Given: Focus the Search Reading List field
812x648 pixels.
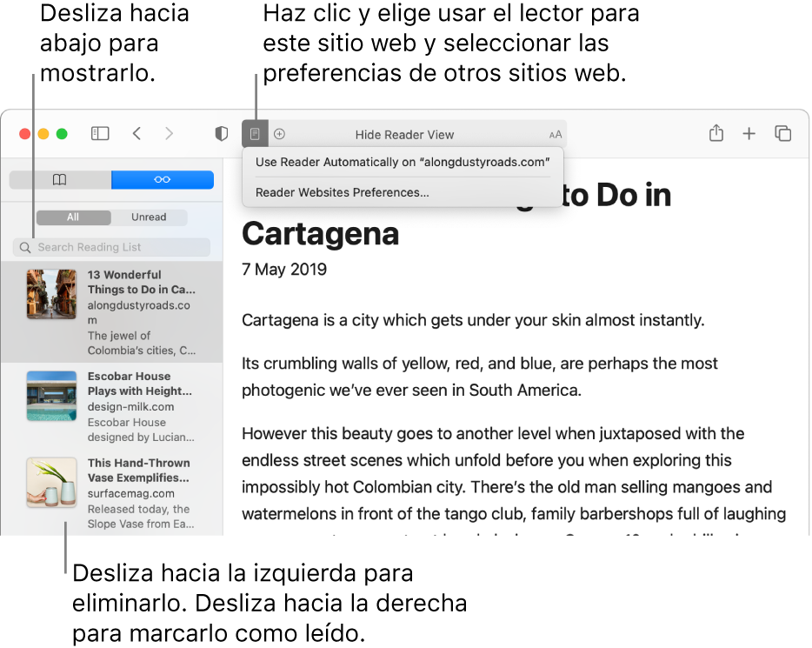Looking at the screenshot, I should [112, 247].
